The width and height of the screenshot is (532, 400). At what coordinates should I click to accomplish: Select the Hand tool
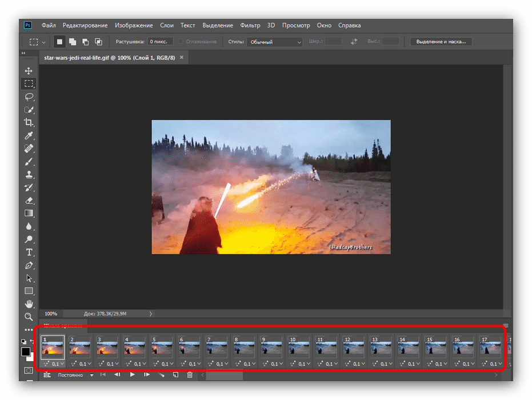click(x=29, y=304)
